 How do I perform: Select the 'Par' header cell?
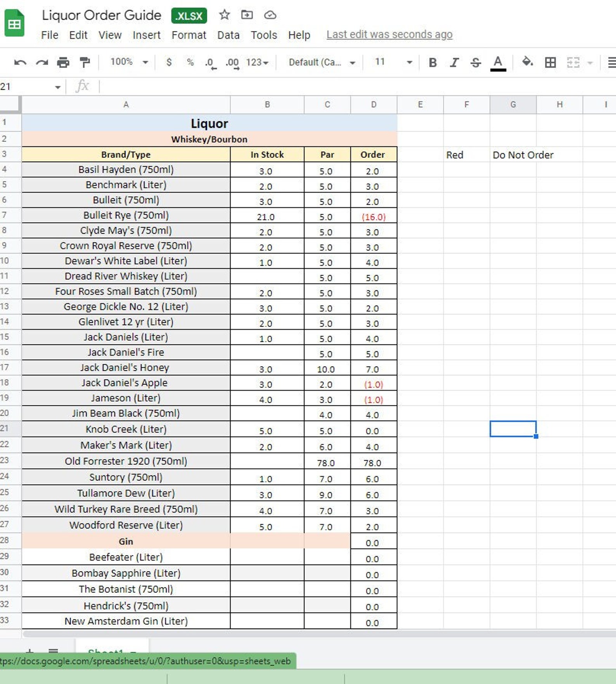(x=327, y=154)
